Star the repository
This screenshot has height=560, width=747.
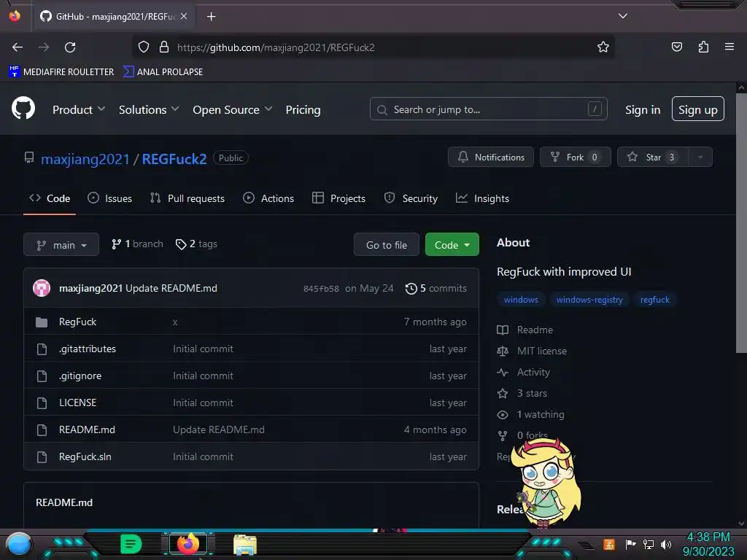tap(653, 157)
